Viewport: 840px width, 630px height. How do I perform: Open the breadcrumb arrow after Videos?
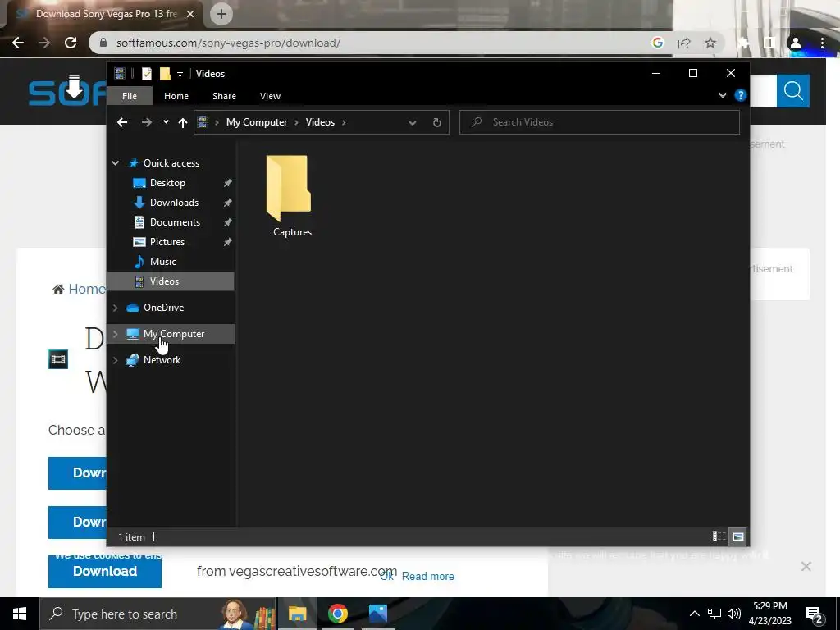[344, 123]
